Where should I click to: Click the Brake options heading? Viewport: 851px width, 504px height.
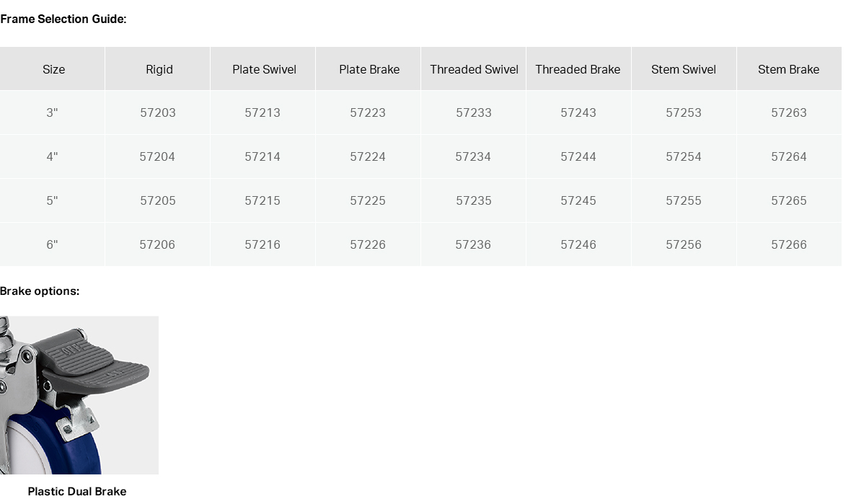click(x=40, y=291)
